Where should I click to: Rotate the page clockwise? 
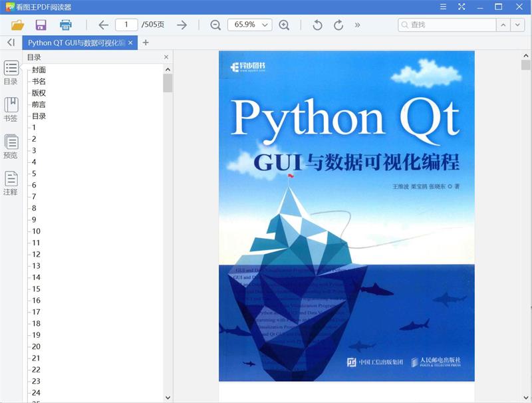point(337,23)
